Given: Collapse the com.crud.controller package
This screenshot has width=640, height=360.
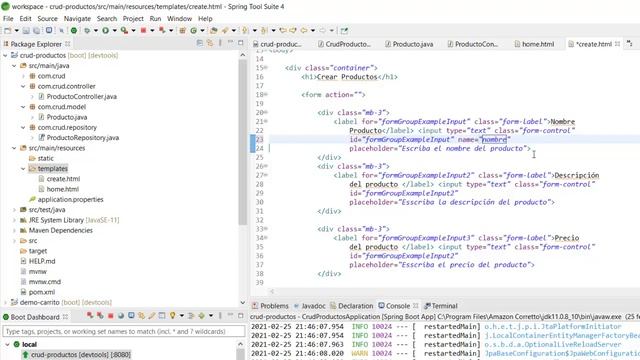Looking at the screenshot, I should [23, 86].
